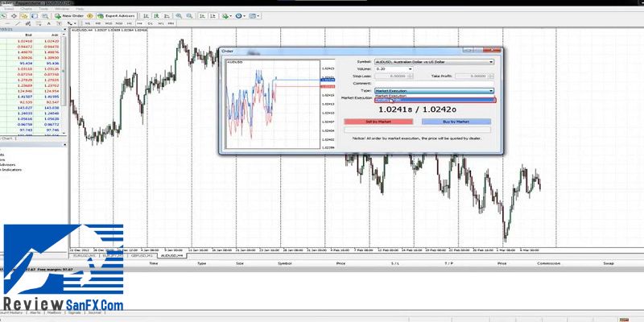Click the bar chart type icon
Viewport: 644px width, 322px height.
(147, 15)
